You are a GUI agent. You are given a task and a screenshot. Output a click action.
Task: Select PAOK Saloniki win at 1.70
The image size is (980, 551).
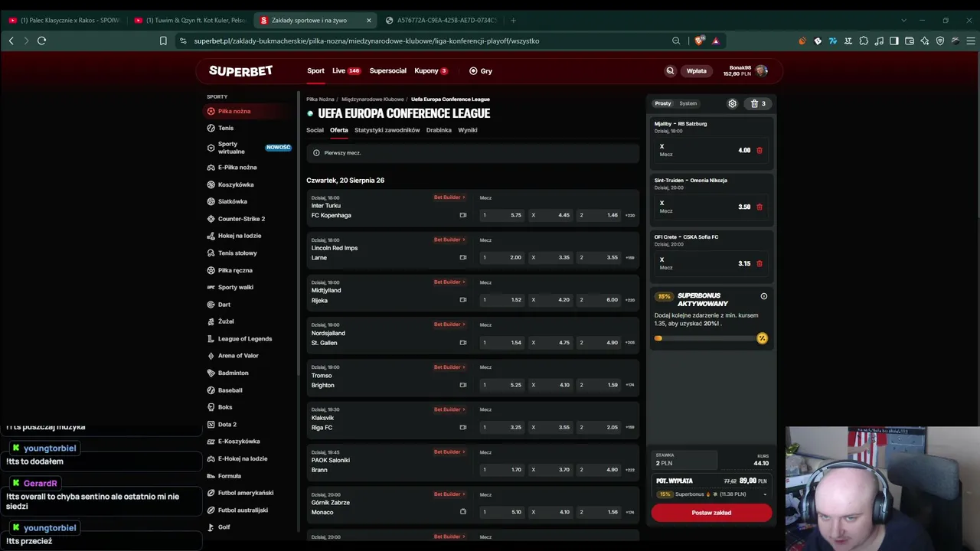[x=502, y=469]
